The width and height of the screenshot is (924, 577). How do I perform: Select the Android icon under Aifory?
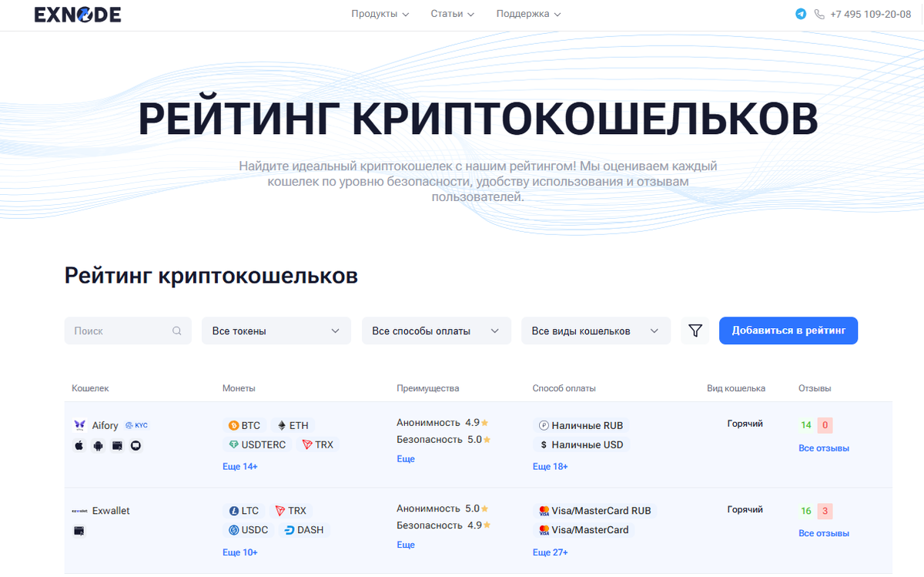pyautogui.click(x=98, y=444)
